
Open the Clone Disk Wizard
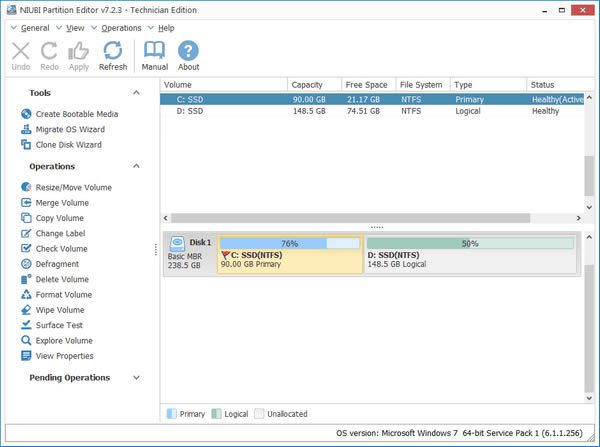pyautogui.click(x=68, y=145)
